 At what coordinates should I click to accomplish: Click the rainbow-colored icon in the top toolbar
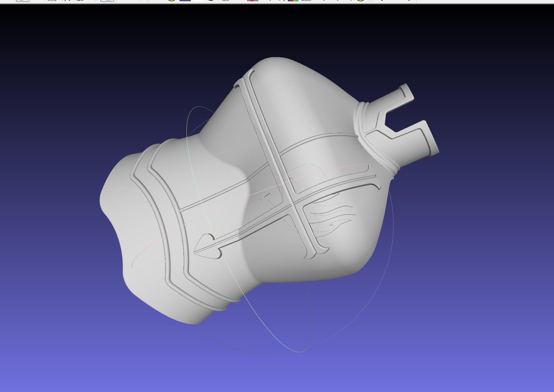293,1
